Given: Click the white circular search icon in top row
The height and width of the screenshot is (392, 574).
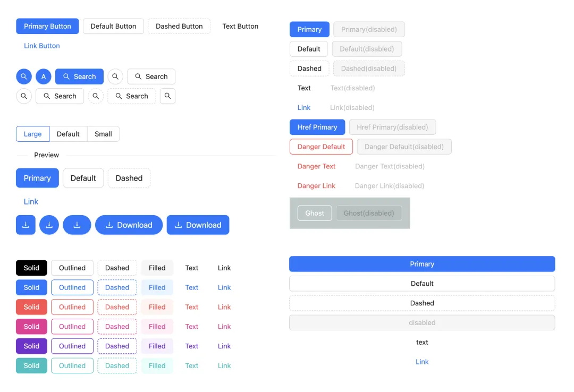Looking at the screenshot, I should 115,76.
